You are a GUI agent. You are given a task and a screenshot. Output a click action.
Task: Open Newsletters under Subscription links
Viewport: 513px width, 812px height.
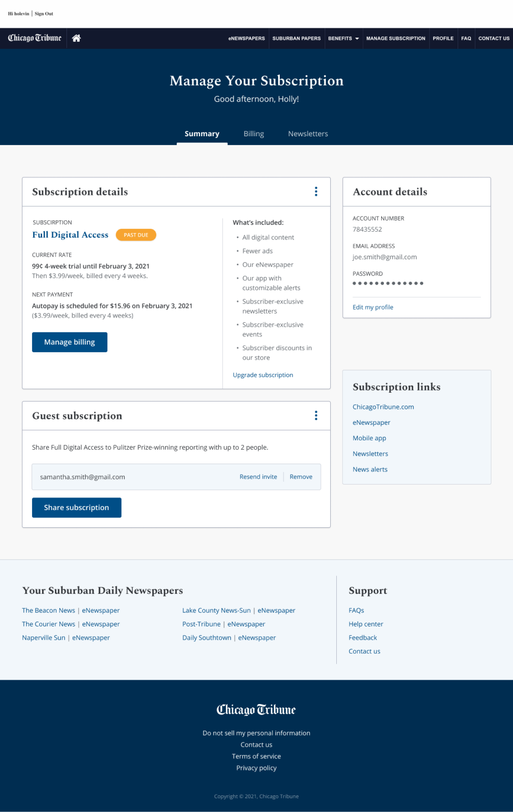[x=371, y=454]
